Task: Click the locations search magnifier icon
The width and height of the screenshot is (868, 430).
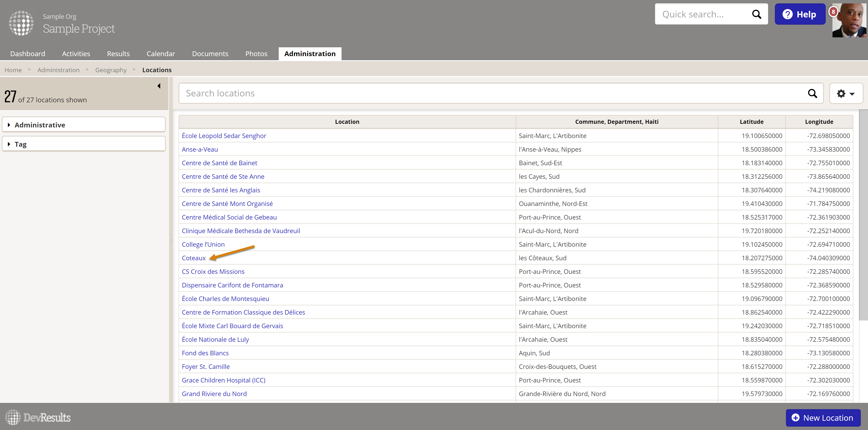Action: [812, 93]
